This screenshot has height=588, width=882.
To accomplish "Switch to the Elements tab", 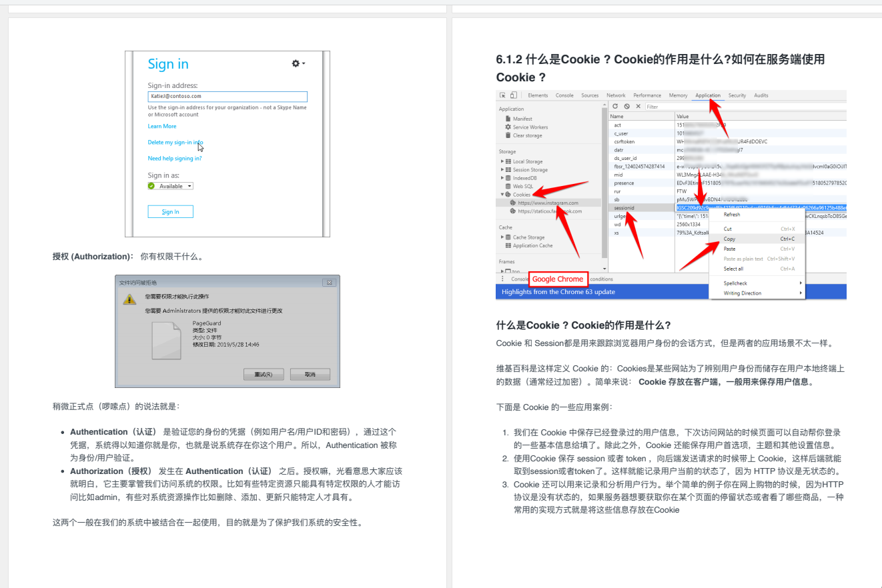I will tap(538, 95).
